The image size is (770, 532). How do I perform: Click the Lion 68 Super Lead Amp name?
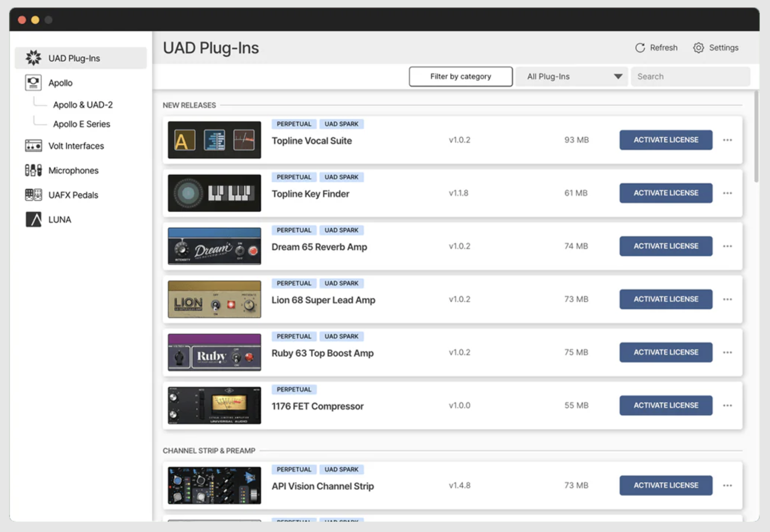coord(323,300)
